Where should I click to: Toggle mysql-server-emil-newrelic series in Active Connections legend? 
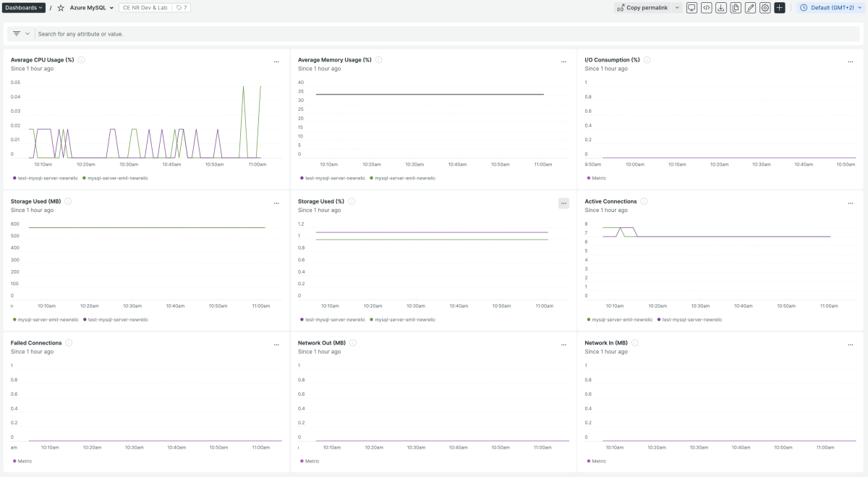tap(621, 319)
